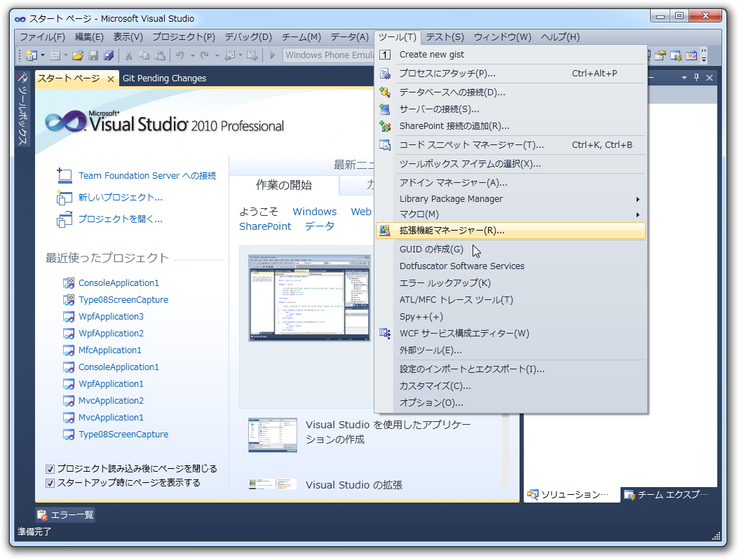Open the エラー一覧 panel tab
The height and width of the screenshot is (560, 739).
click(x=65, y=514)
